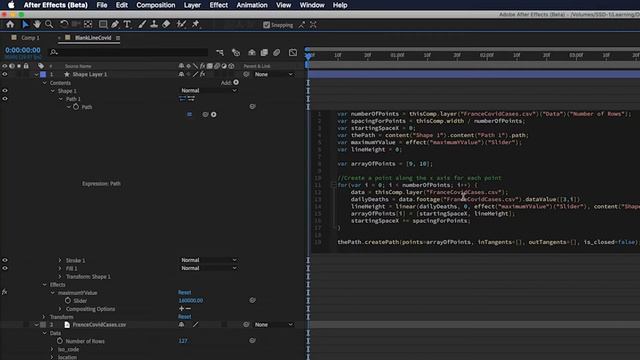Open the Composition menu
Viewport: 640px width, 360px height.
156,5
